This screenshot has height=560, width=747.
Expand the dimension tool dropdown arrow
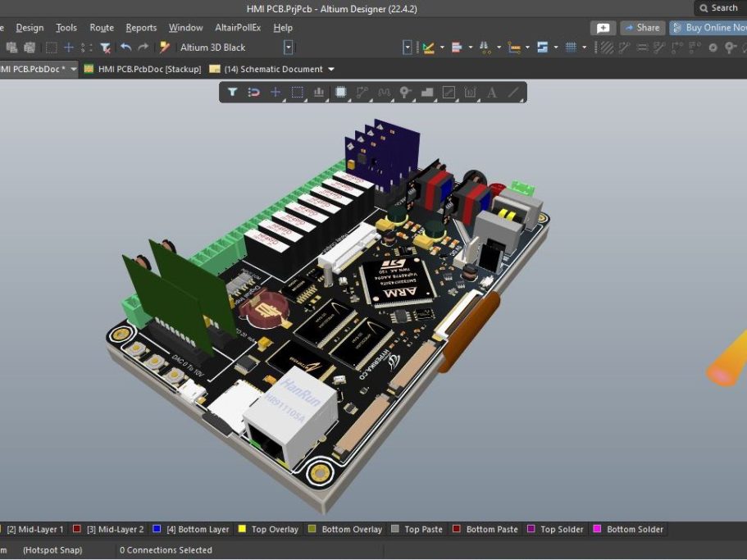442,47
